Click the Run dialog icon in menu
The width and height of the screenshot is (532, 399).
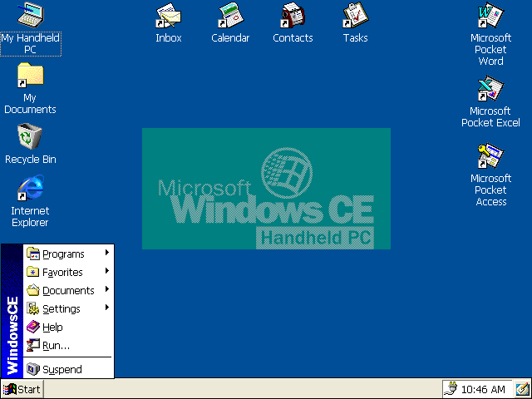coord(33,346)
